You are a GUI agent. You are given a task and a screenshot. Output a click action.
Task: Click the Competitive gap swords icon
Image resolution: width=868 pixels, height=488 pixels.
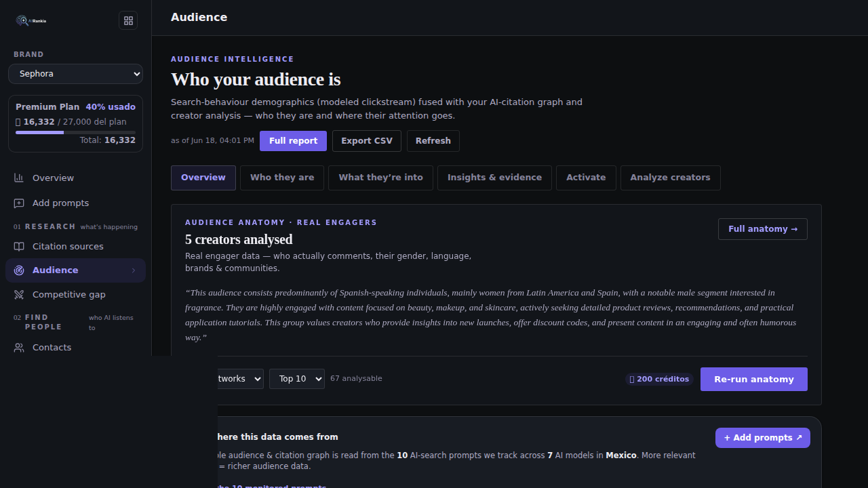19,294
